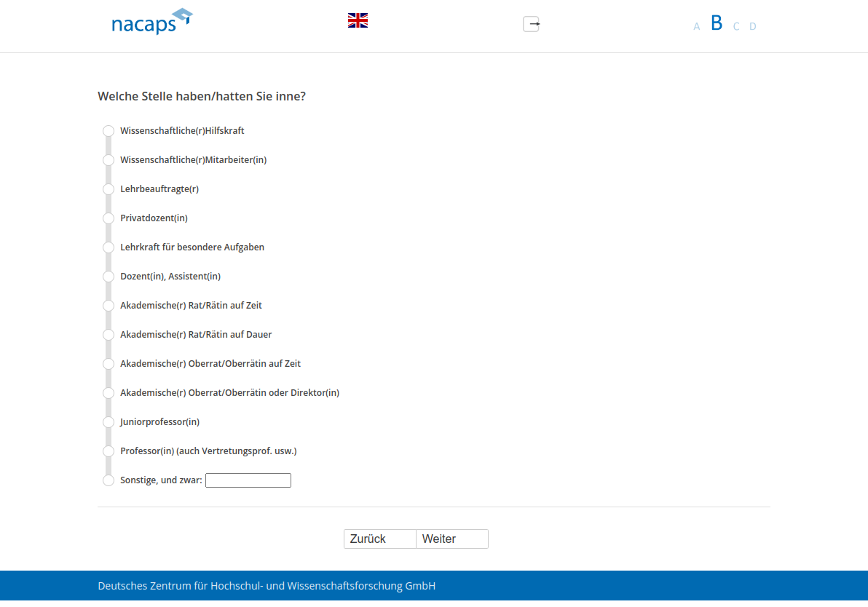
Task: Choose Wissenschaftliche(r) Mitarbeiter(in) option
Action: coord(108,160)
